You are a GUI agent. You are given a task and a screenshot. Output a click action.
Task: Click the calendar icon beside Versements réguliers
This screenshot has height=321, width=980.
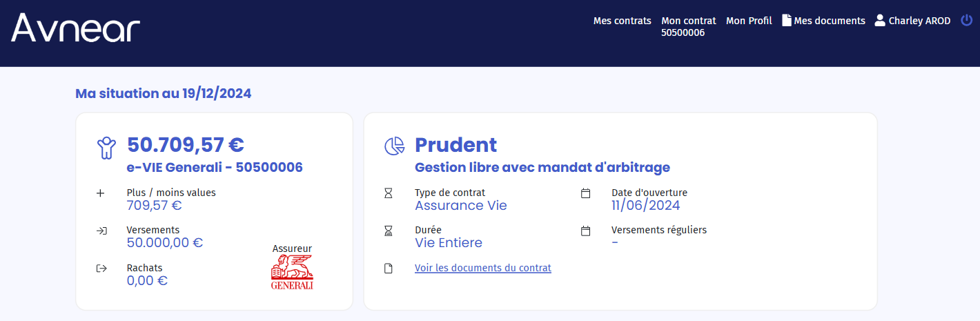pyautogui.click(x=586, y=231)
